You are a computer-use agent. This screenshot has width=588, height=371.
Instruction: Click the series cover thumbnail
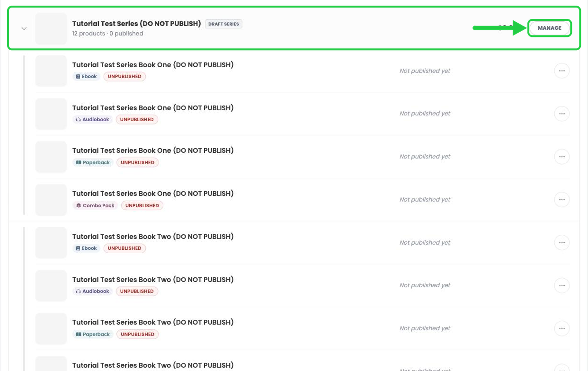(x=51, y=28)
